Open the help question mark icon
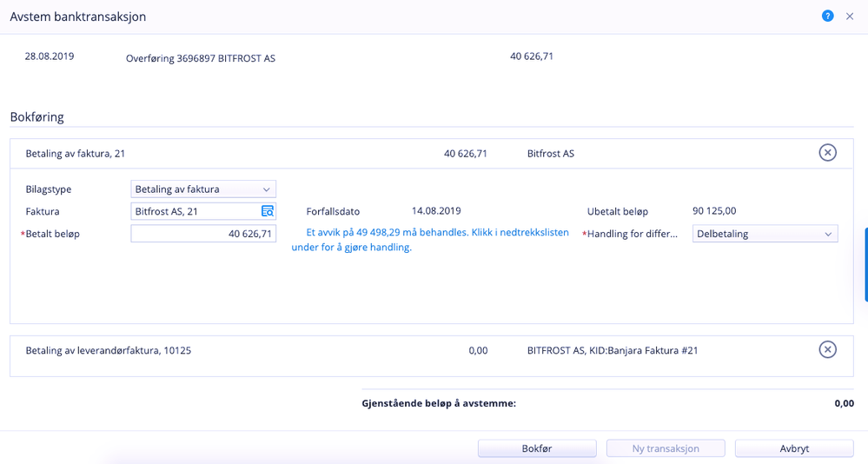 tap(827, 16)
